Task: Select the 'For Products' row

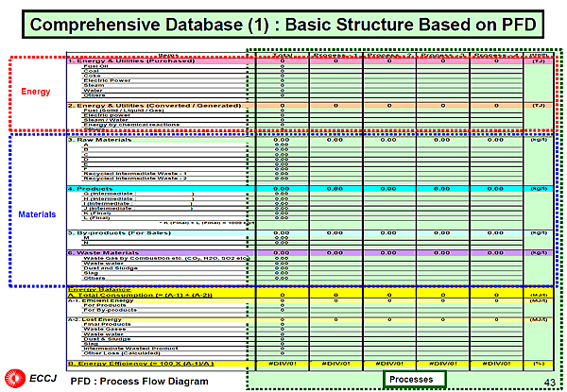Action: [105, 305]
